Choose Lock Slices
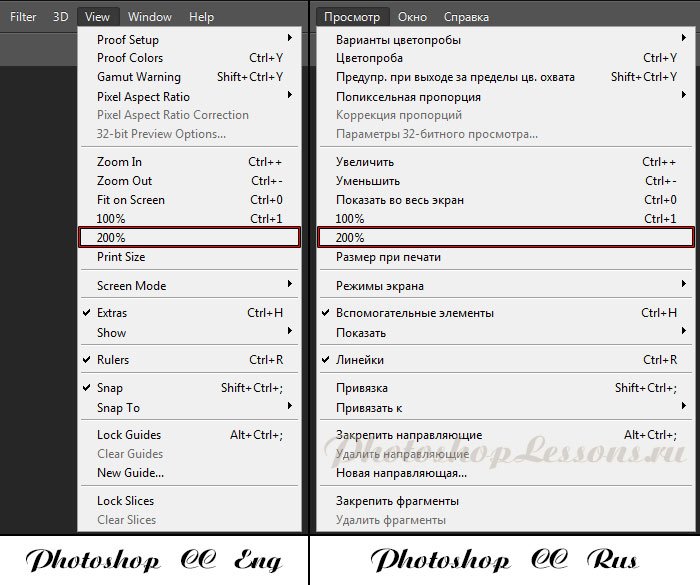Viewport: 700px width, 585px height. click(190, 501)
